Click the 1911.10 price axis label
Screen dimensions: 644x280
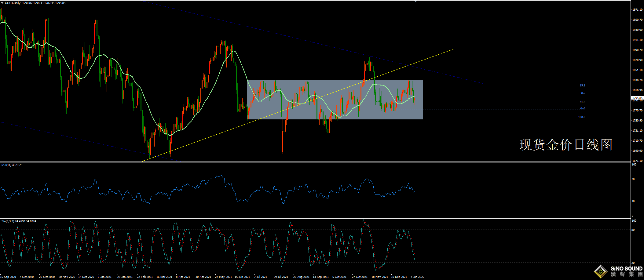[637, 40]
